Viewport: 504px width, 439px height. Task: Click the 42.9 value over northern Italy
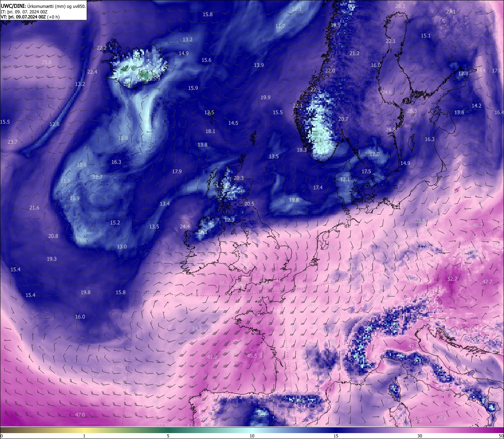[413, 346]
